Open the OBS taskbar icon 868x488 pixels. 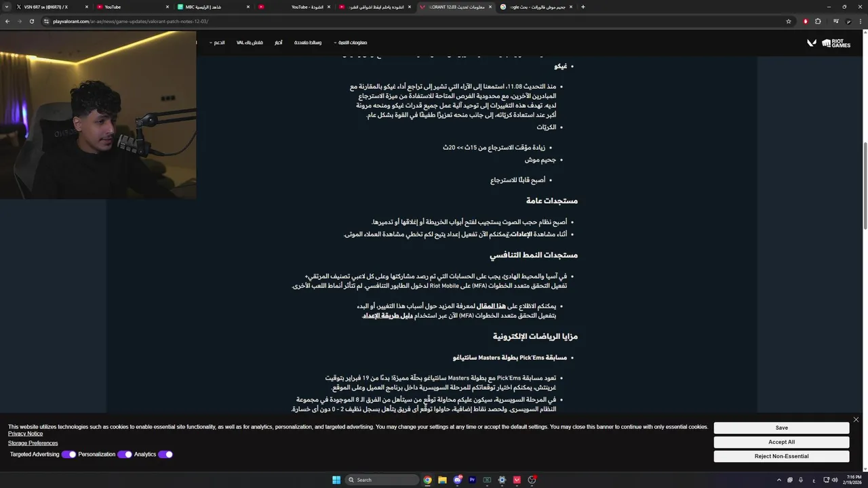coord(532,480)
